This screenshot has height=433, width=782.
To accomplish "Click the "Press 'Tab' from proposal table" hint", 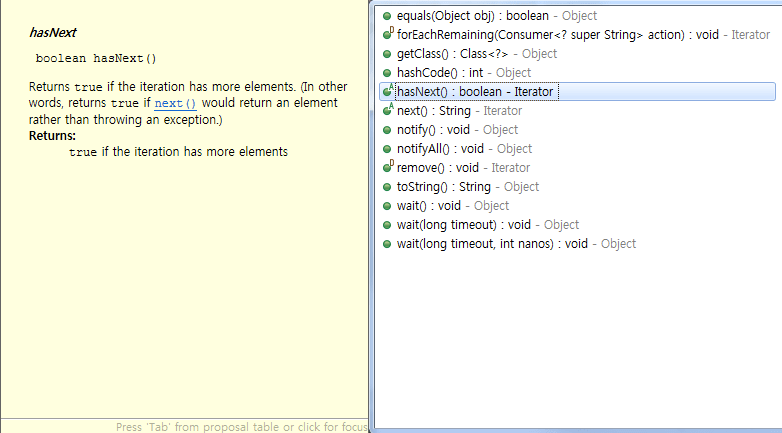I will pos(242,427).
